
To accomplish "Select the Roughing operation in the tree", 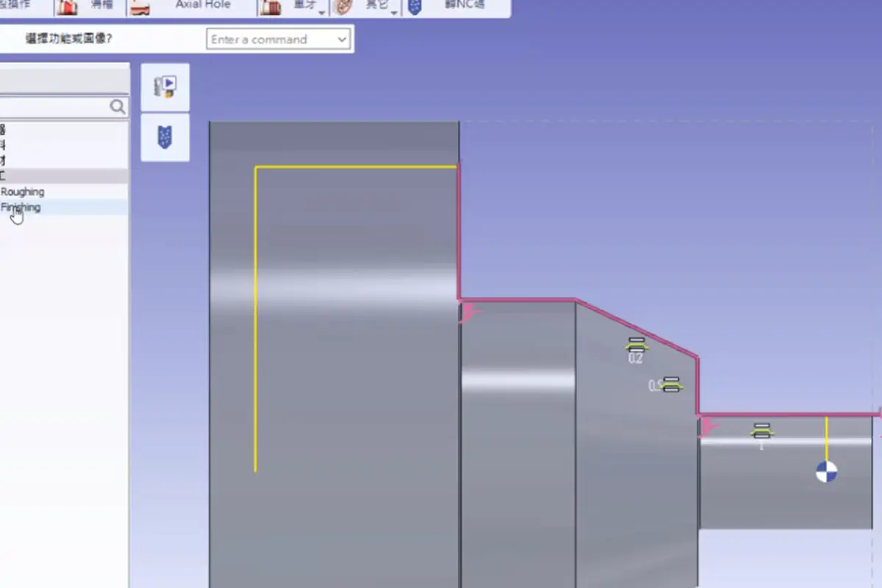I will (x=23, y=192).
